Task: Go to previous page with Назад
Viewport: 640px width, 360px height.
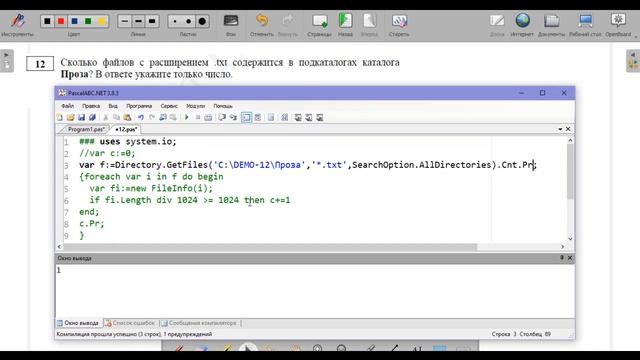Action: (345, 20)
